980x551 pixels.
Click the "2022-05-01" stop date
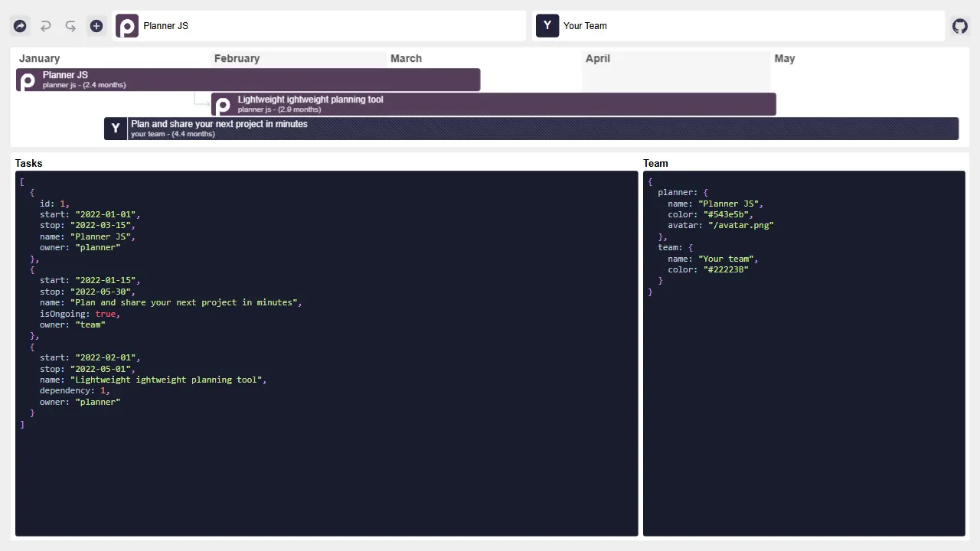point(103,369)
